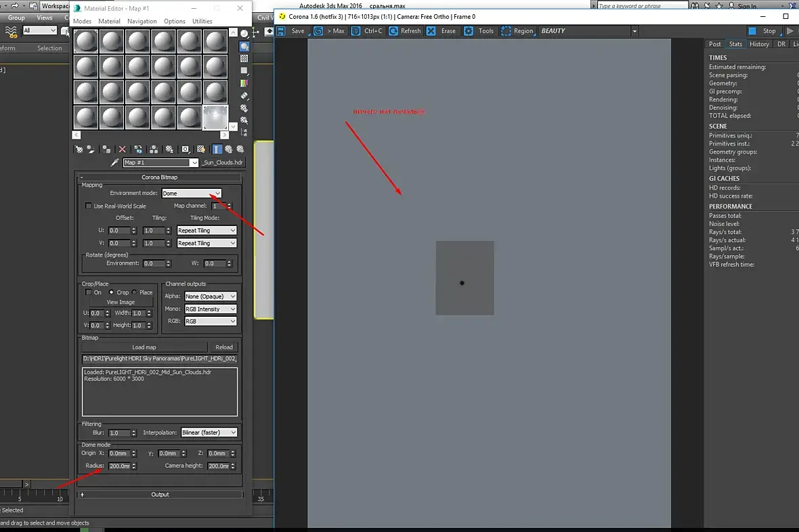Enable Use Real-World Scale checkbox

89,206
